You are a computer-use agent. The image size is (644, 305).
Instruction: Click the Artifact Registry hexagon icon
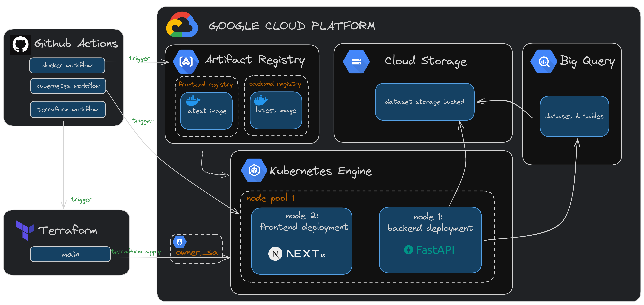click(x=186, y=61)
